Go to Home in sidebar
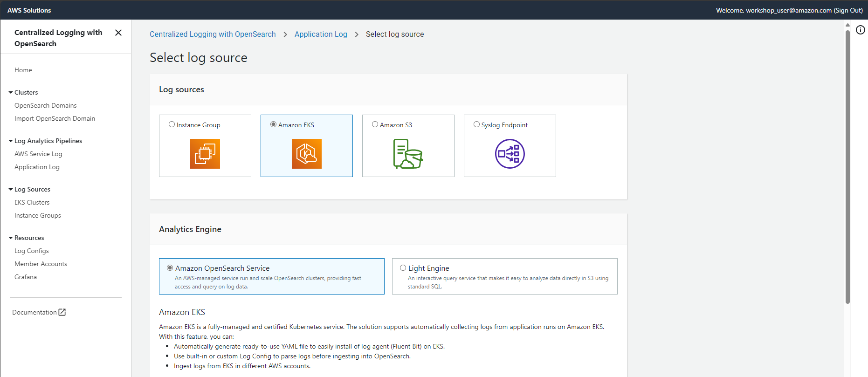868x377 pixels. [23, 70]
